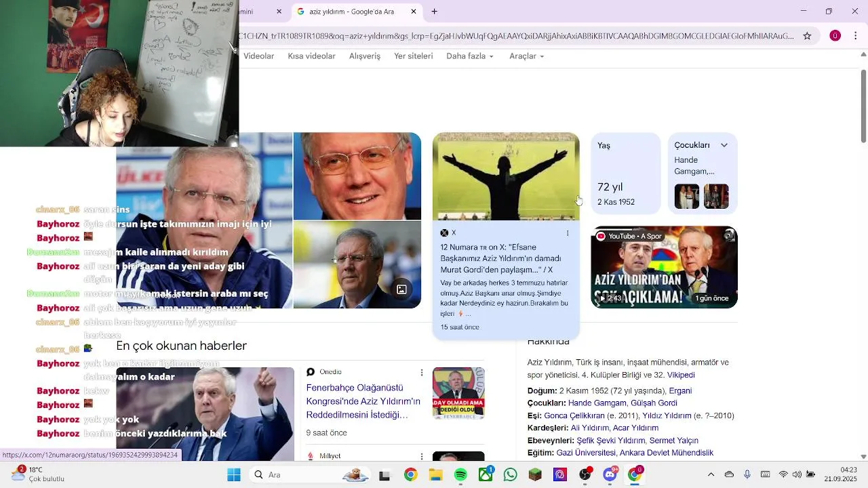Open the Vikipedi link
This screenshot has width=868, height=488.
tap(681, 375)
